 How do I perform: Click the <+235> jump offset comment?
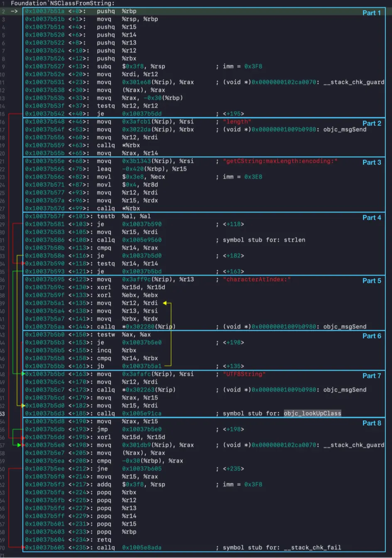[x=233, y=469]
